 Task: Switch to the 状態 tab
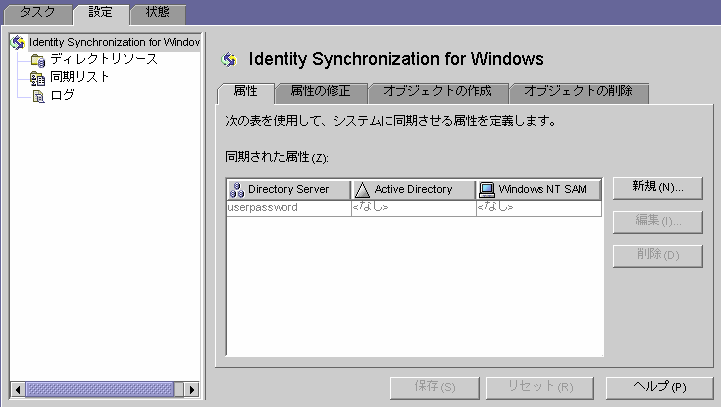[x=158, y=13]
